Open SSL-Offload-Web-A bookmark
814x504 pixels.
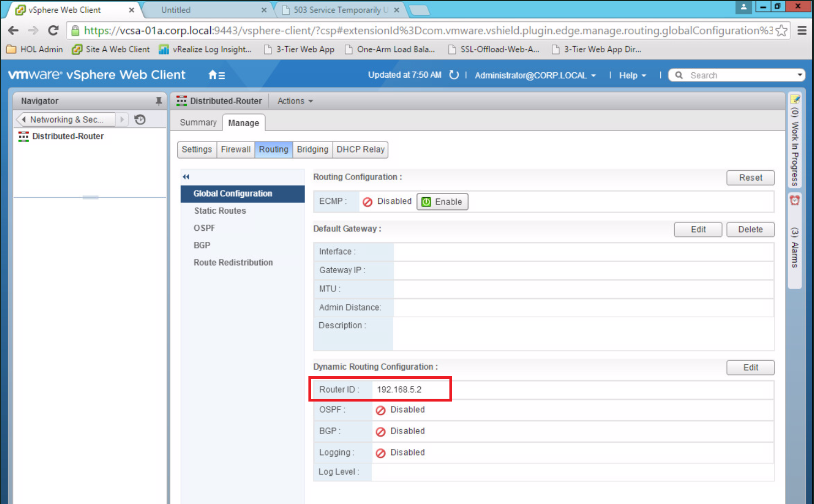pos(493,50)
